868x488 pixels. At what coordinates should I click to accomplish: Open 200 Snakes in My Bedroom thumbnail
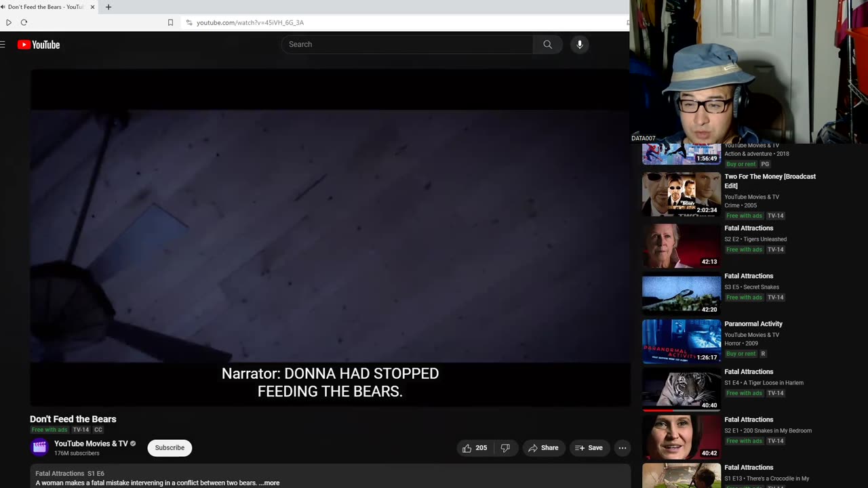(x=682, y=437)
